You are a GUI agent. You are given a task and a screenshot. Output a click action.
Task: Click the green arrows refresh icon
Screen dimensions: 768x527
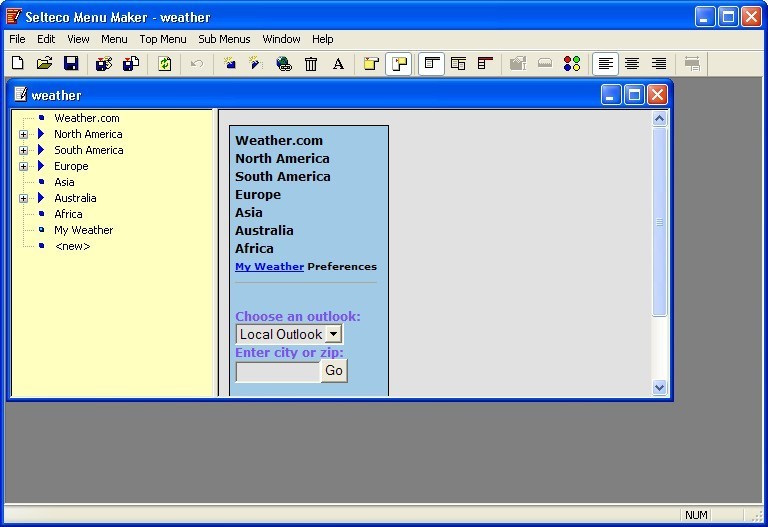tap(165, 64)
